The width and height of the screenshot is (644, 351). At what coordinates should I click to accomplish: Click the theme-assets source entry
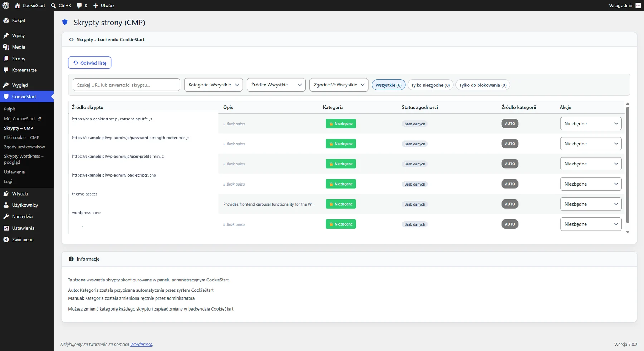[84, 194]
